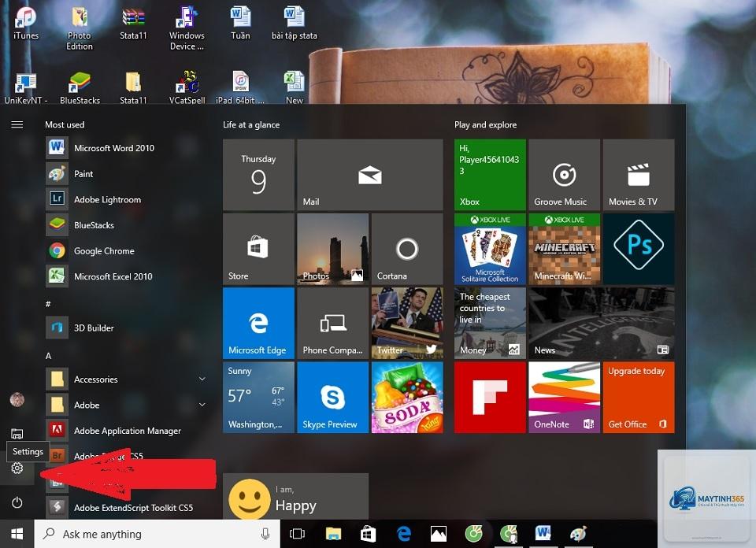Click the 'I am, Happy' smiley tile
This screenshot has width=756, height=548.
coord(295,497)
